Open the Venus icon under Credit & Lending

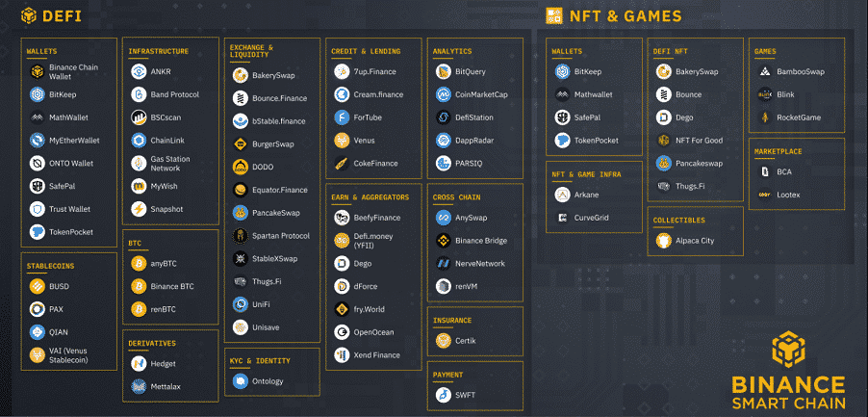342,141
